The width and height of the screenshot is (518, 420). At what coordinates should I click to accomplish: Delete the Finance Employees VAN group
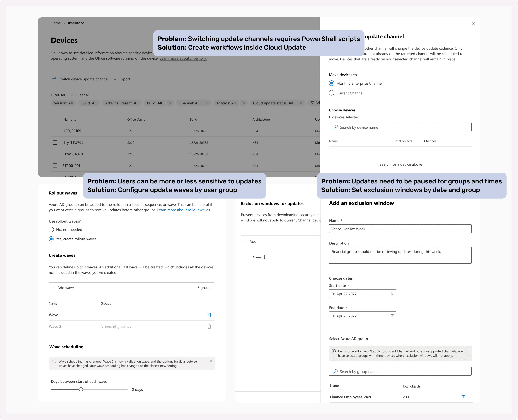click(463, 397)
